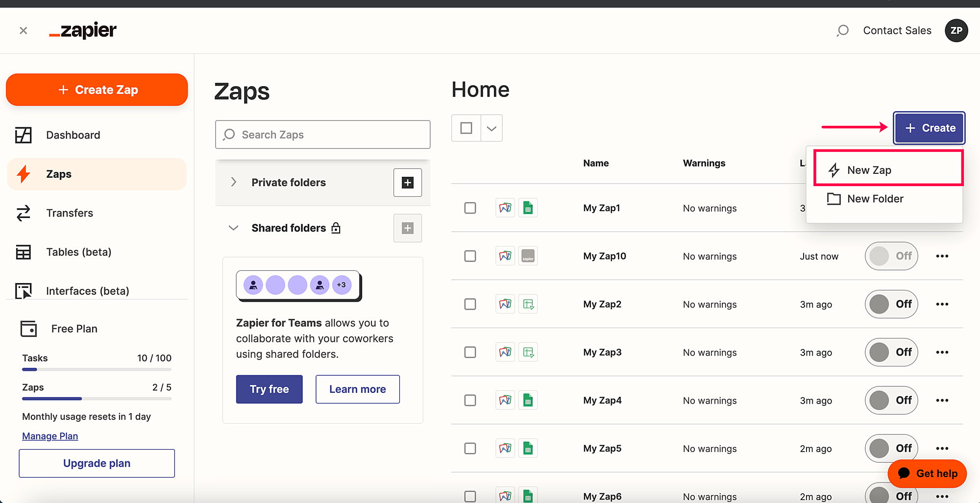Click the three-dot menu for My Zap2
Image resolution: width=980 pixels, height=503 pixels.
[x=942, y=304]
